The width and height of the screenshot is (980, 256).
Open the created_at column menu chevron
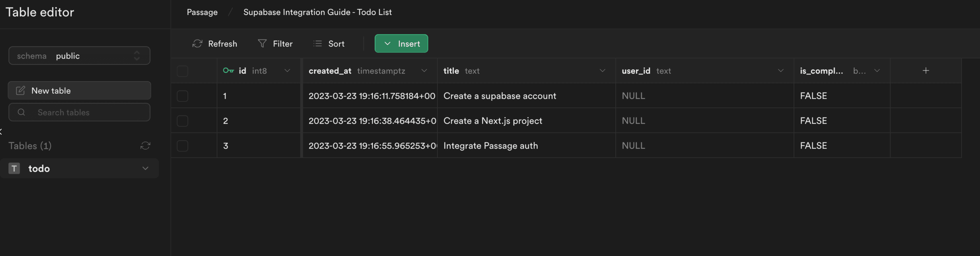point(424,70)
